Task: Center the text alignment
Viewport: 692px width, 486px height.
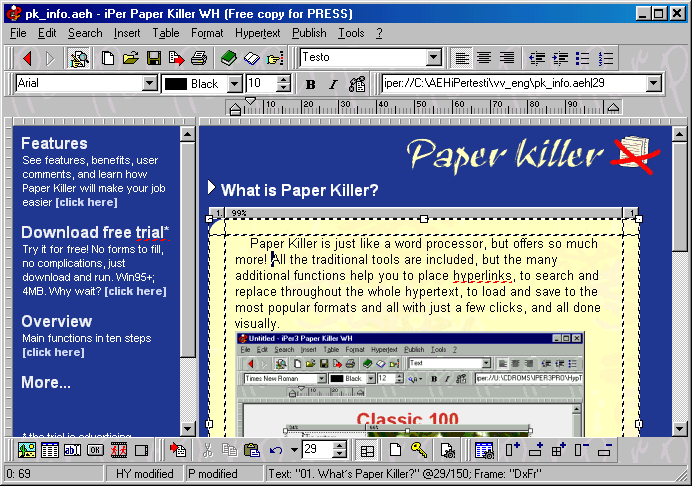Action: tap(484, 58)
